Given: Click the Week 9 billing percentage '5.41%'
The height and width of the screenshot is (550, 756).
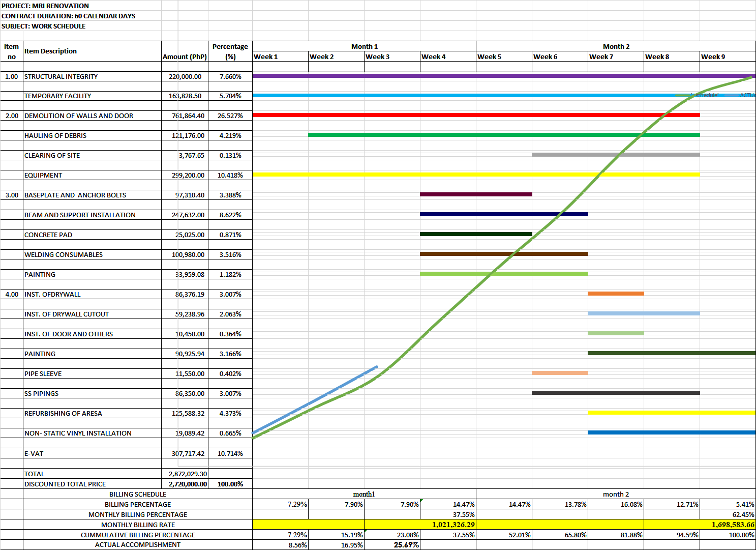Looking at the screenshot, I should point(728,504).
